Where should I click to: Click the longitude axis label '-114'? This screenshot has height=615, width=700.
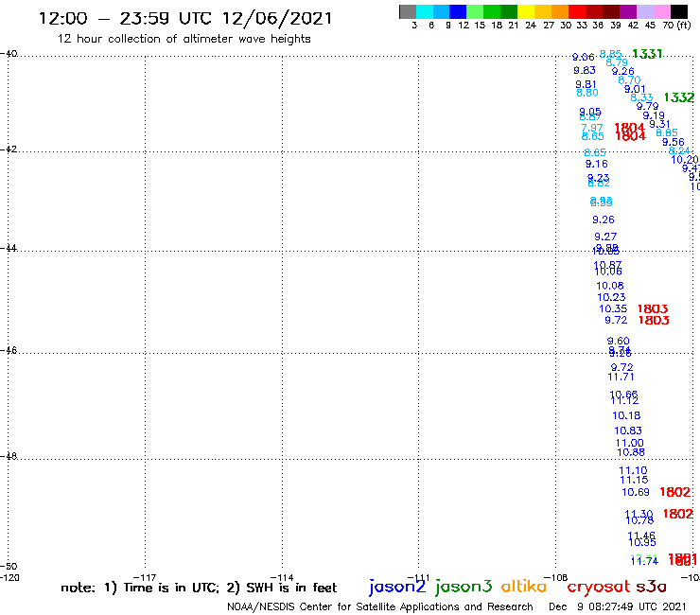[282, 577]
